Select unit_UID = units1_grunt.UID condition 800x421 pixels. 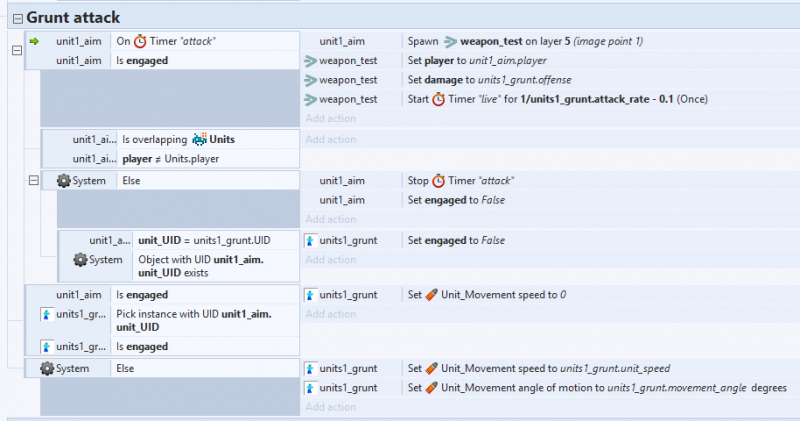(204, 240)
